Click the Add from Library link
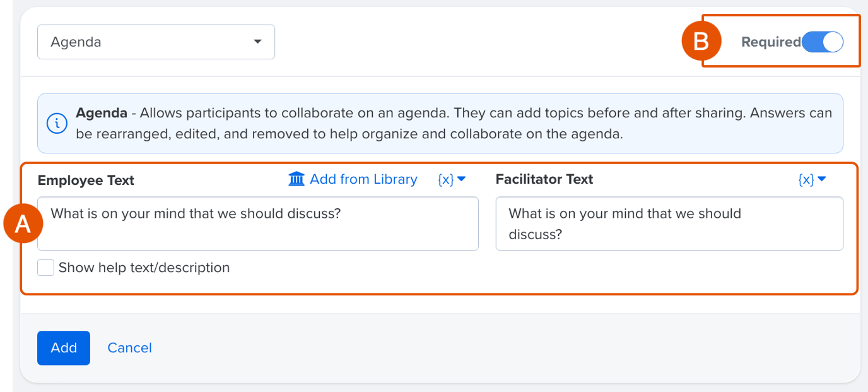The image size is (868, 392). (353, 179)
